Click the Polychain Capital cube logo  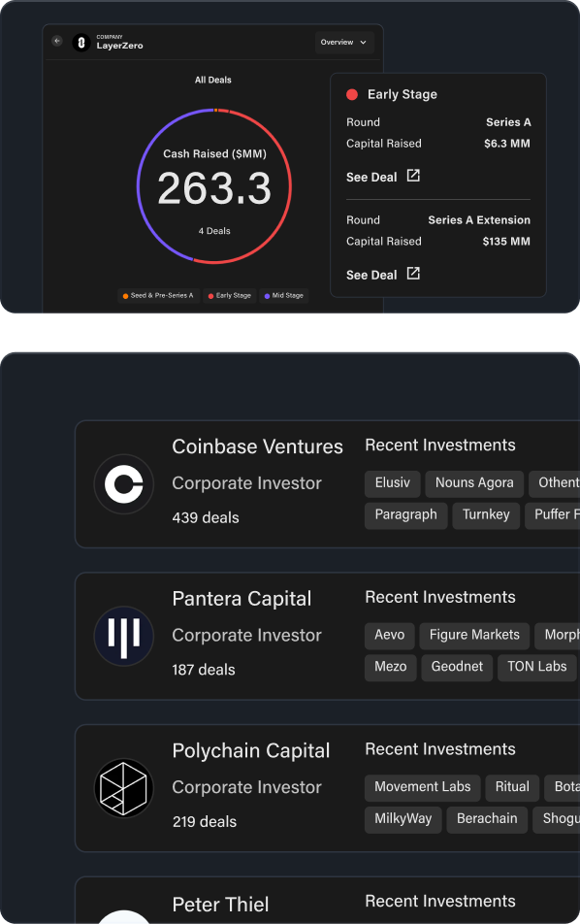(123, 788)
